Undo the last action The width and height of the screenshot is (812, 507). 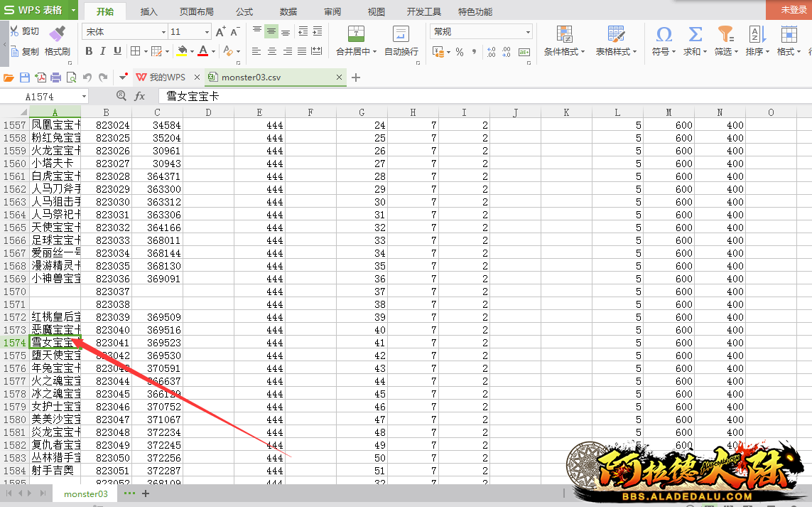coord(87,78)
